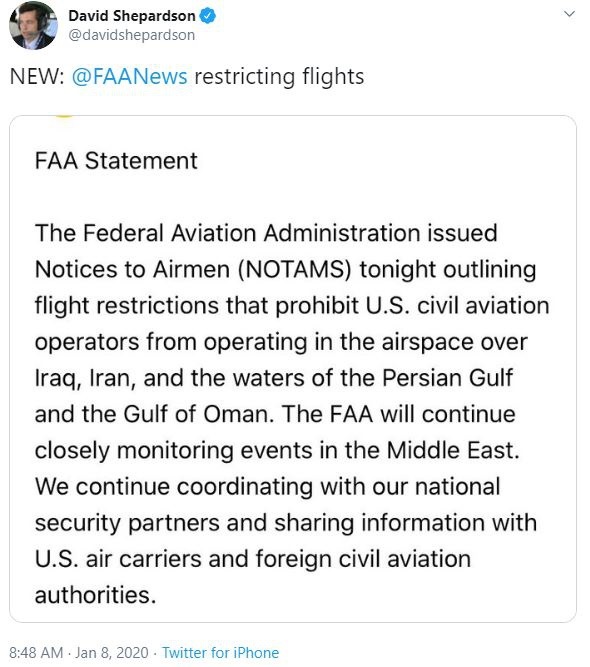Viewport: 590px width, 667px height.
Task: Click the David Shepardson display name
Action: (x=132, y=16)
